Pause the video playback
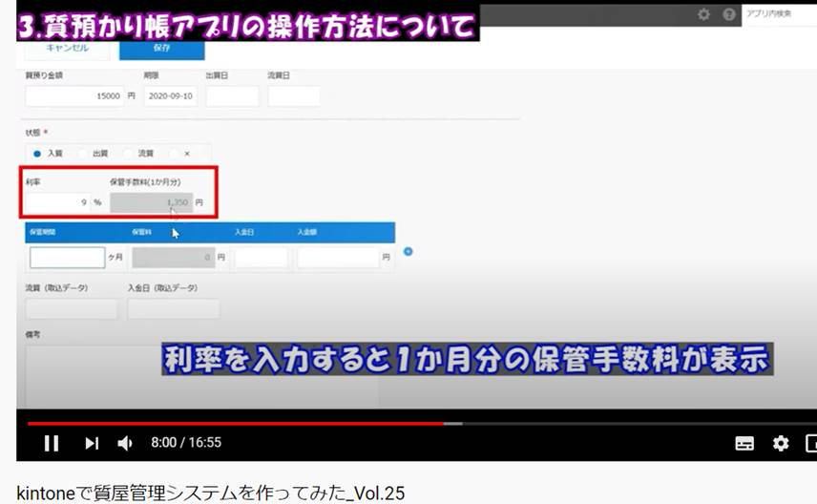The height and width of the screenshot is (504, 817). 52,443
